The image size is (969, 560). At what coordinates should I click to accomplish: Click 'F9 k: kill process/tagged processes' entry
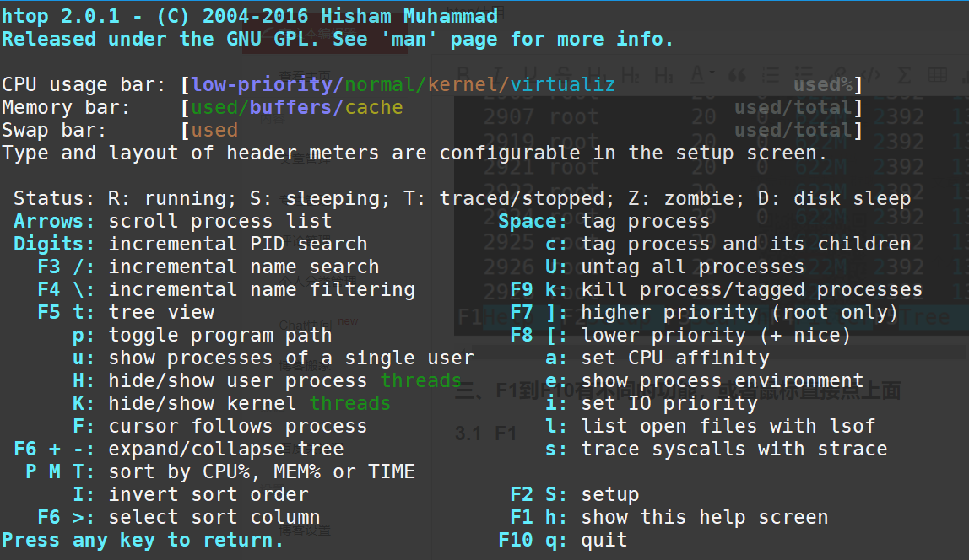[x=717, y=290]
